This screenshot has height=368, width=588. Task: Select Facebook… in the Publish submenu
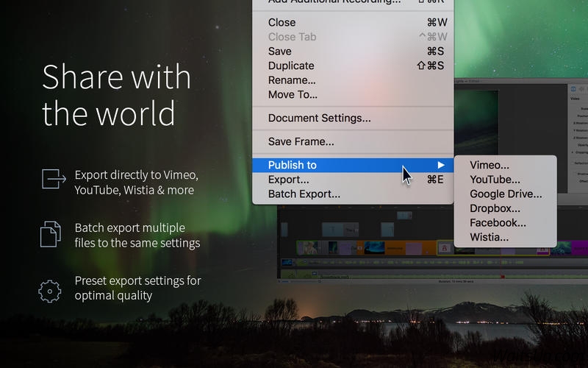point(505,223)
